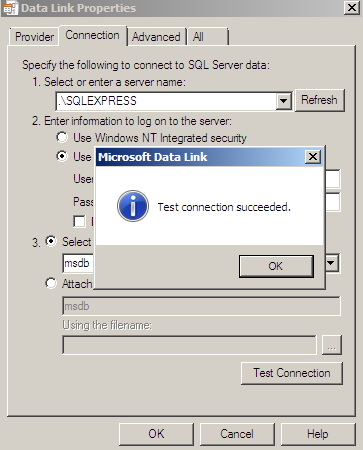This screenshot has width=363, height=450.
Task: Switch to the Provider tab
Action: (34, 37)
